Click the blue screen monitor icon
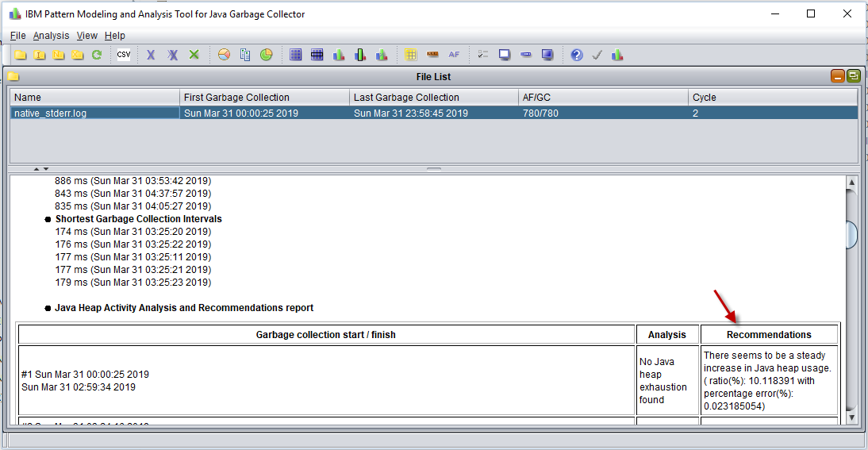Viewport: 868px width, 450px height. 547,55
